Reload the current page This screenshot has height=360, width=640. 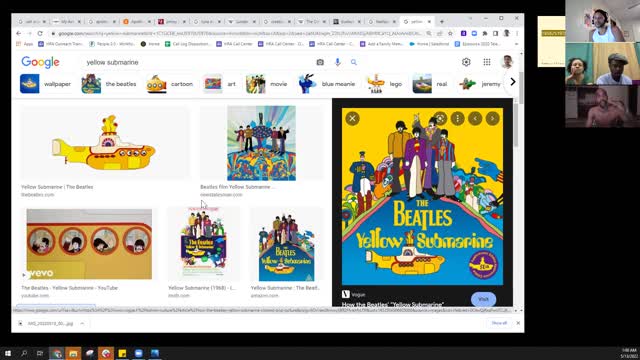click(40, 33)
